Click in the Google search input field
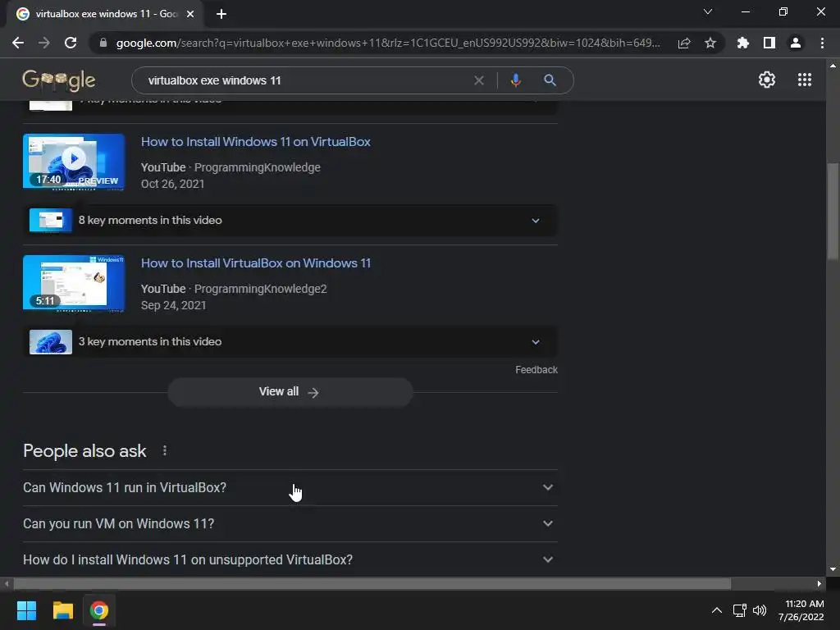 tap(305, 80)
